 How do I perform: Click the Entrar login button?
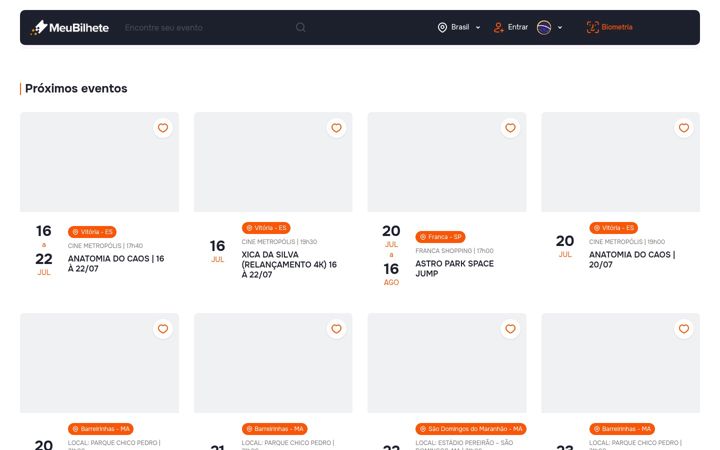(x=511, y=28)
